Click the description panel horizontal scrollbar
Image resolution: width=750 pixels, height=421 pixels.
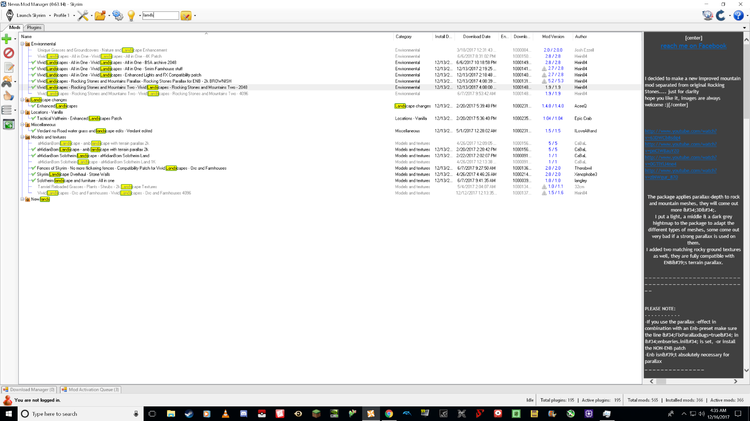(x=694, y=381)
